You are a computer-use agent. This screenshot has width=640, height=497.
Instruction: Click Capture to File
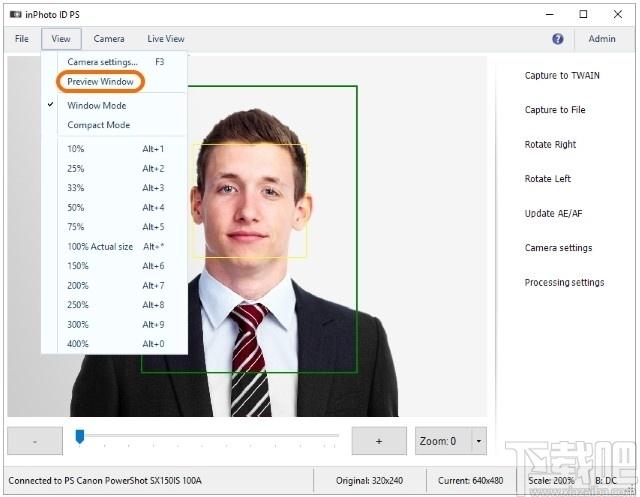(x=555, y=110)
